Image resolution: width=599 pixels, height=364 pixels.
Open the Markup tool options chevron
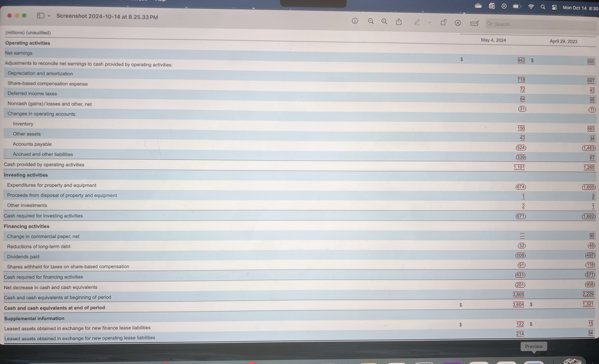tap(429, 22)
